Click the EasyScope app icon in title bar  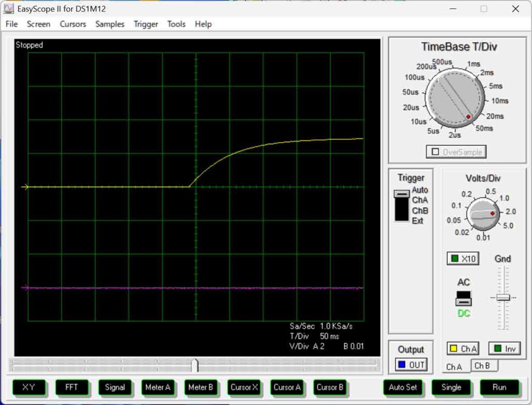point(8,9)
